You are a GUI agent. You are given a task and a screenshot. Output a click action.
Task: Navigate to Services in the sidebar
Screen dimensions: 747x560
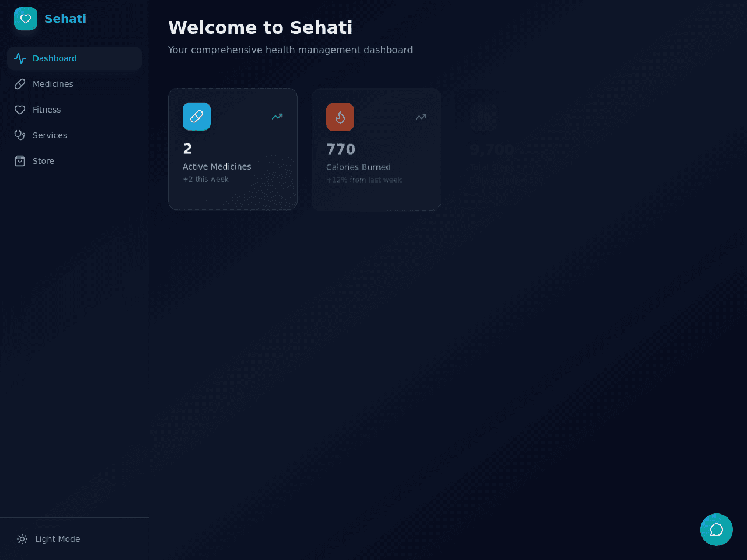75,135
